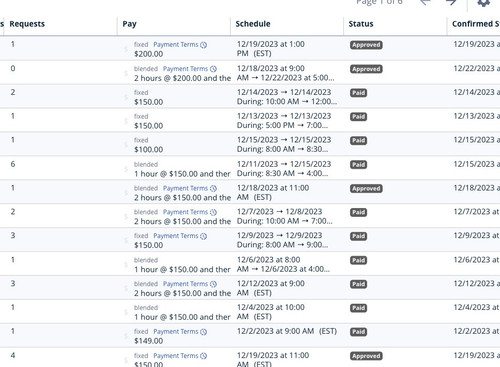Image resolution: width=500 pixels, height=367 pixels.
Task: Click request count 6 in 12/11/2023 row
Action: coord(13,164)
